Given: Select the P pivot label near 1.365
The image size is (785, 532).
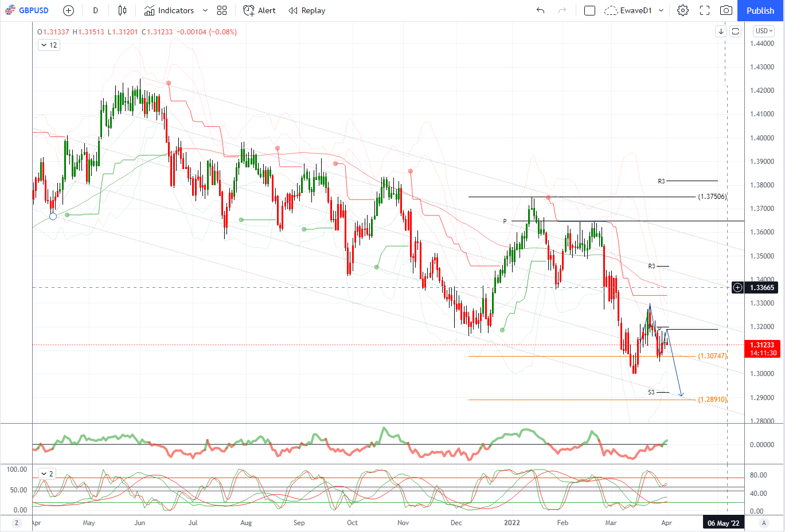Looking at the screenshot, I should pyautogui.click(x=505, y=221).
